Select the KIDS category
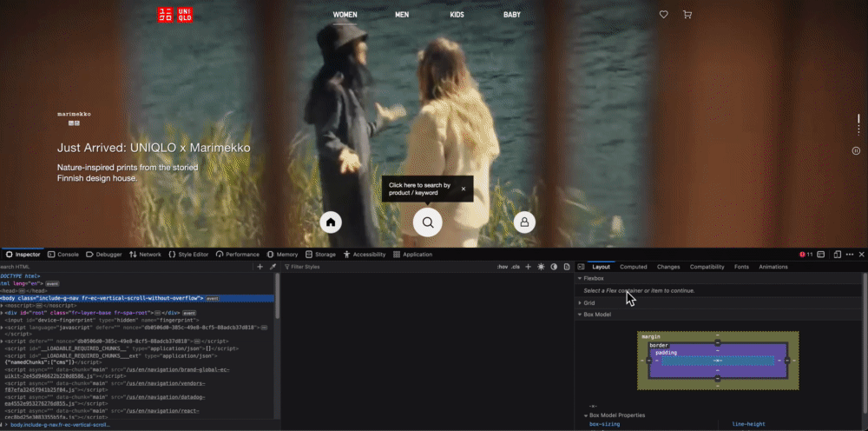The height and width of the screenshot is (431, 868). pyautogui.click(x=457, y=15)
